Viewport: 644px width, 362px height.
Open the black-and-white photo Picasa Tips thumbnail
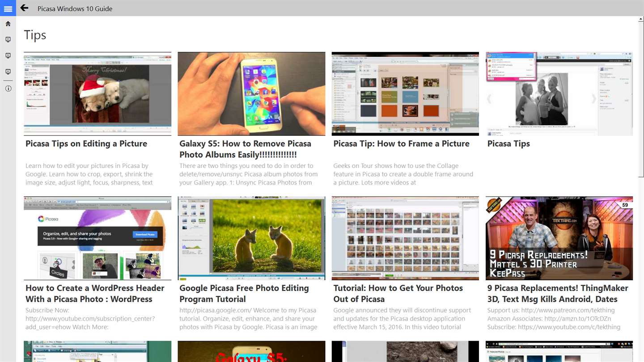(x=559, y=94)
